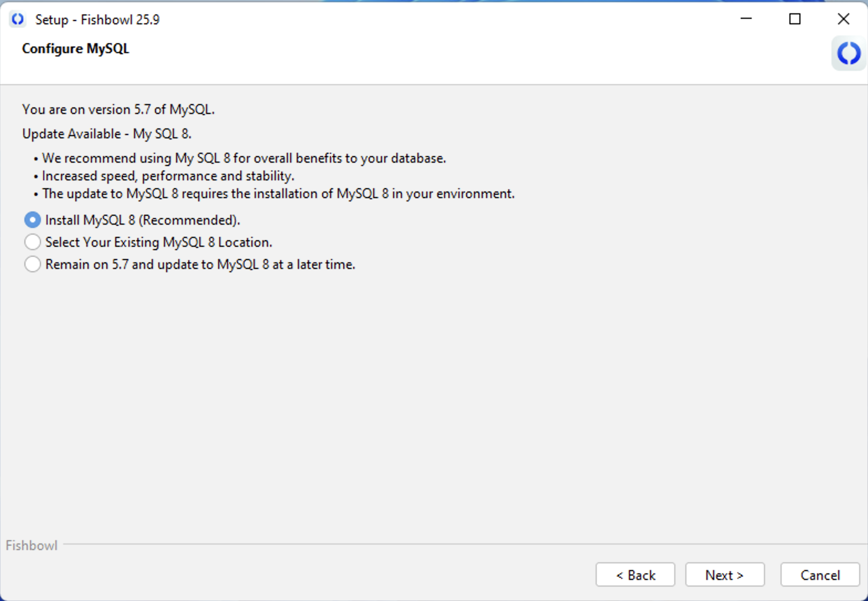Click the Fishbowl label above the footer line
Viewport: 868px width, 601px height.
point(30,545)
